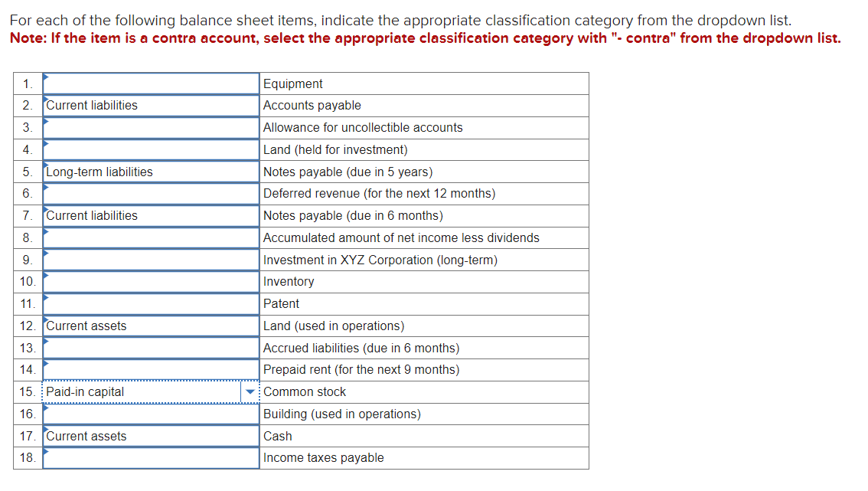Select classification for Accumulated net income less dividends

point(149,237)
